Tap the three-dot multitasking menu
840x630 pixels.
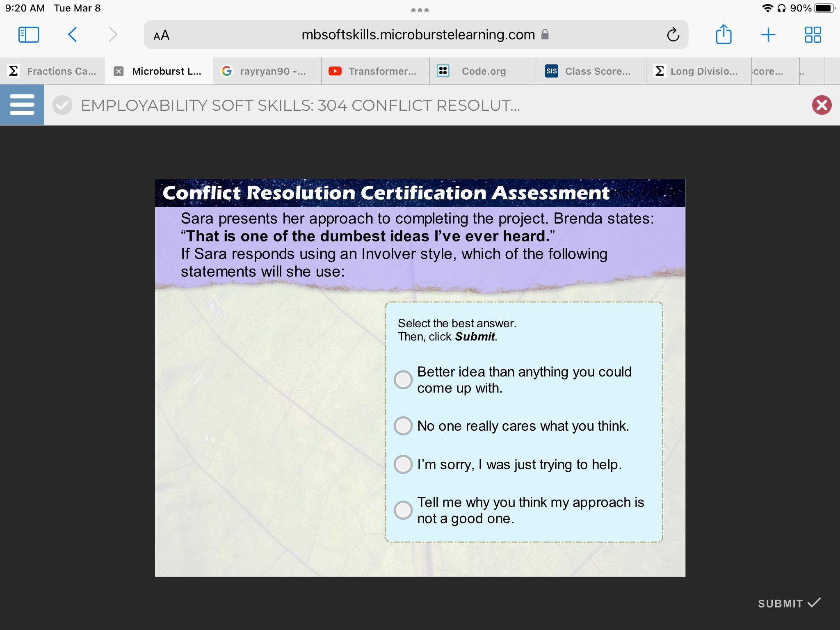420,10
